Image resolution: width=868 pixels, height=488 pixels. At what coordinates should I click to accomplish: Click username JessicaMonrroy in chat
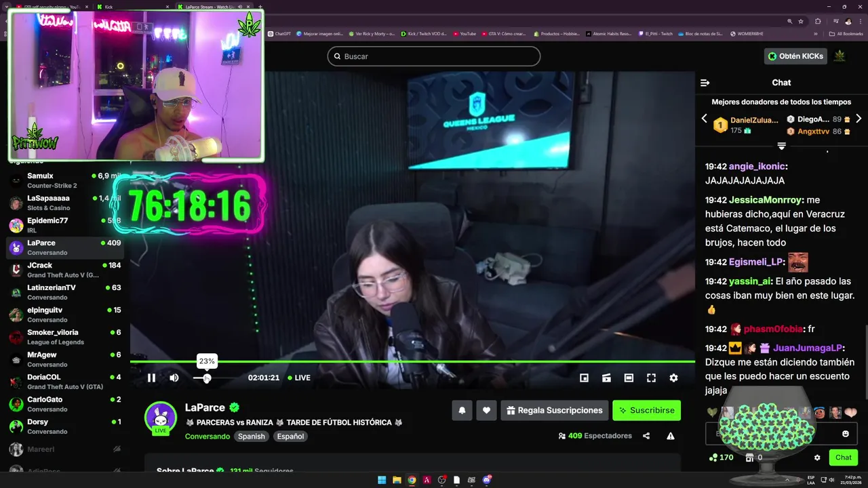pyautogui.click(x=766, y=200)
